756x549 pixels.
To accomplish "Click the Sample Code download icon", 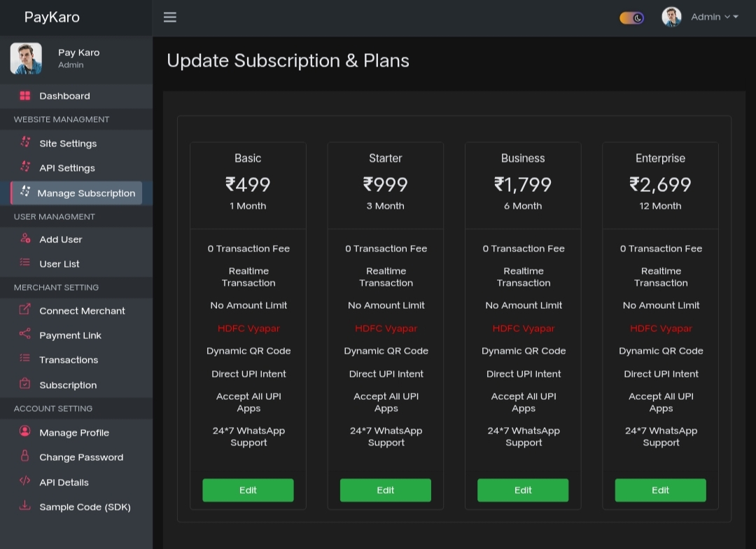I will pos(25,506).
